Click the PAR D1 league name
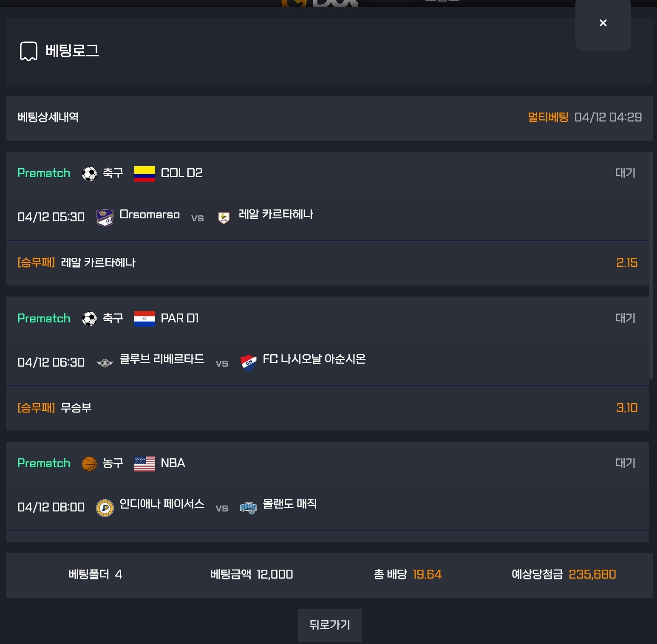 click(x=180, y=319)
